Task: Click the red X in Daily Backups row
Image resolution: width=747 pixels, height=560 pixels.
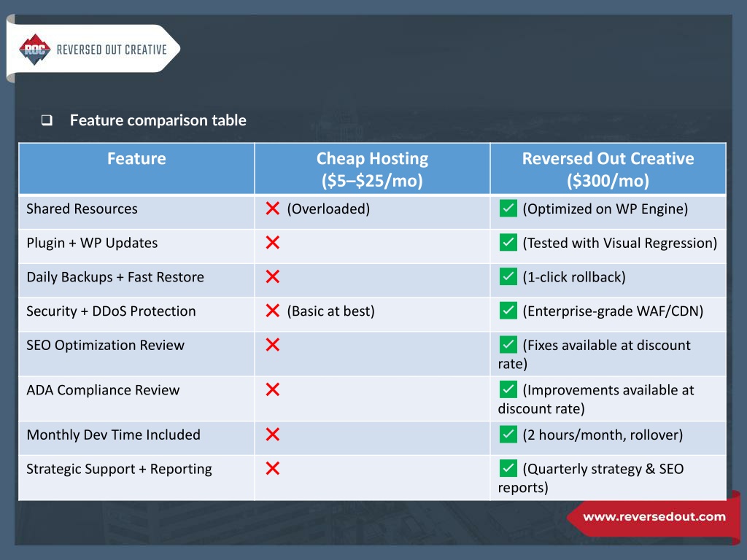Action: click(273, 276)
